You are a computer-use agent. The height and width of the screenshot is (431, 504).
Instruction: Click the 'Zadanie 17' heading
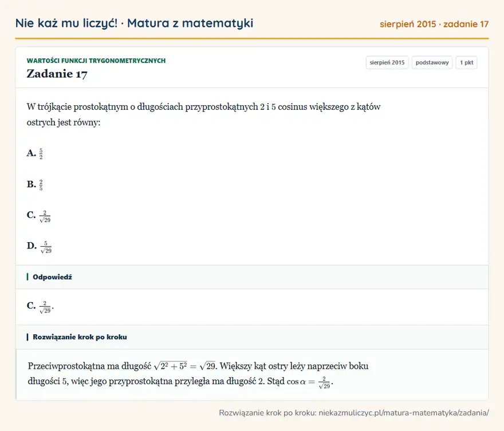click(x=57, y=74)
